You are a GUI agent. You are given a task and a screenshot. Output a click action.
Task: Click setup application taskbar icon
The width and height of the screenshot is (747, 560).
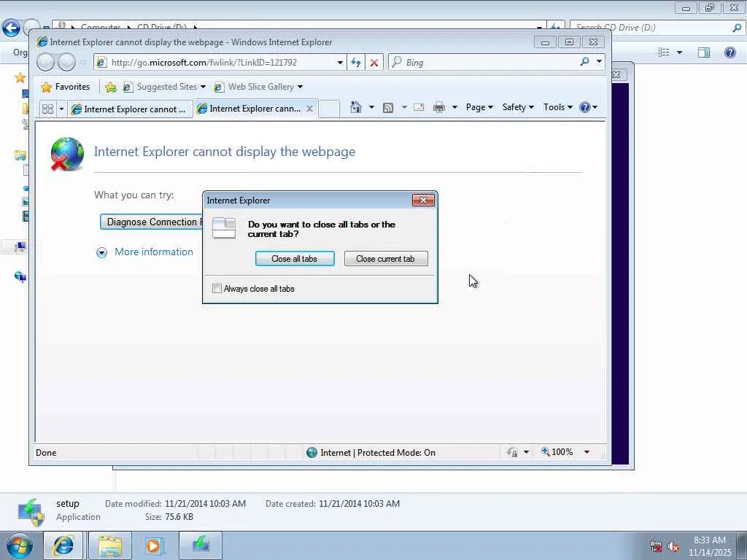click(201, 545)
